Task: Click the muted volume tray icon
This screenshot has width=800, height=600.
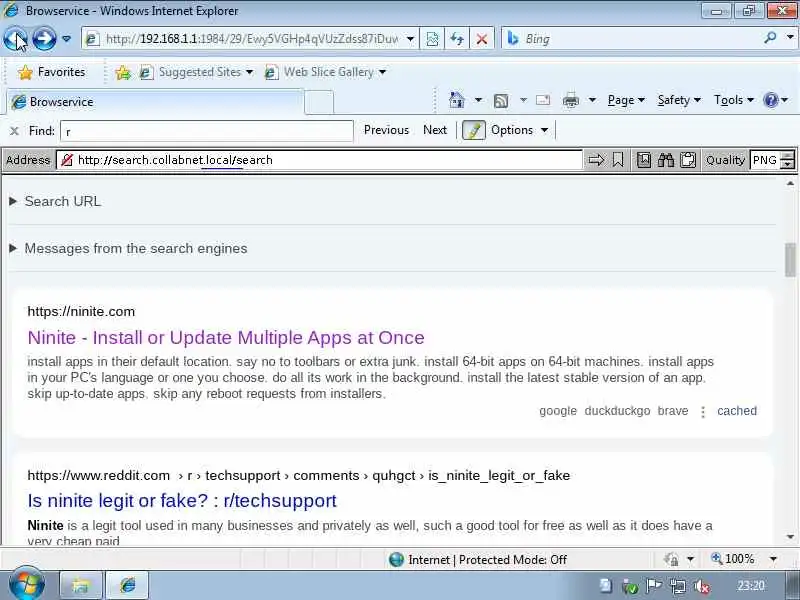Action: [703, 586]
